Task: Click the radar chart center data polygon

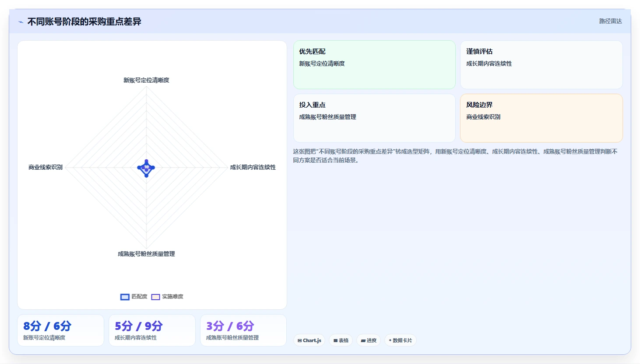Action: click(146, 168)
